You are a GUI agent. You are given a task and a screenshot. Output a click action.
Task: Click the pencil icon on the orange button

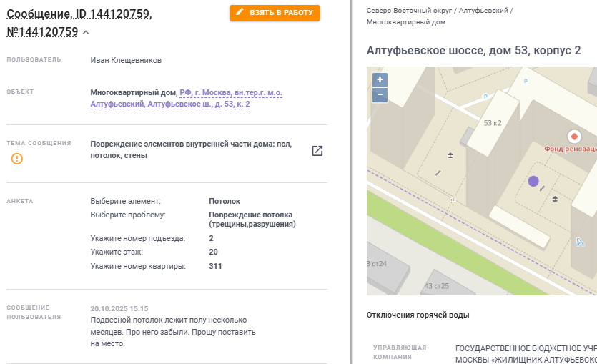[240, 13]
